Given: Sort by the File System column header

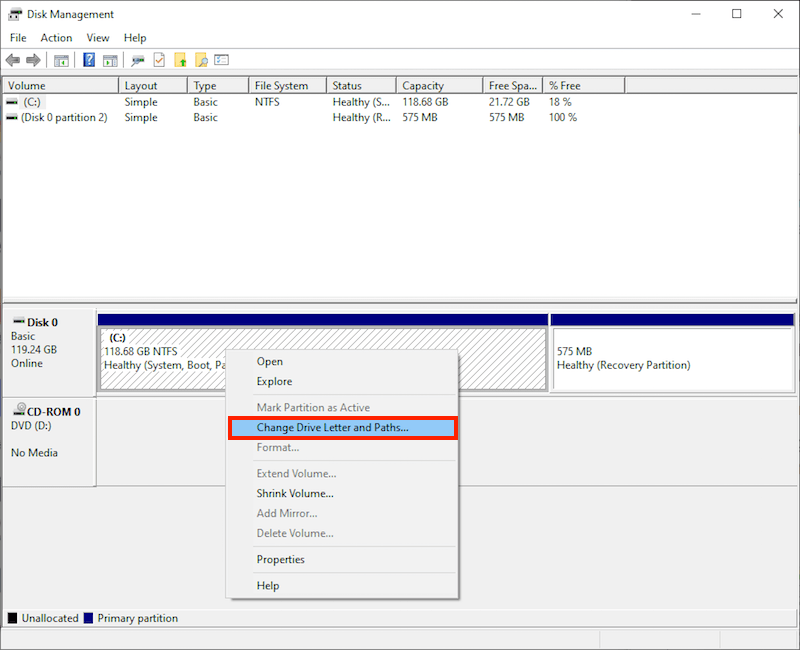Looking at the screenshot, I should pos(282,86).
